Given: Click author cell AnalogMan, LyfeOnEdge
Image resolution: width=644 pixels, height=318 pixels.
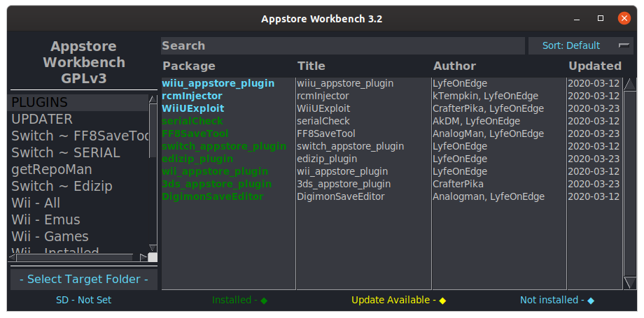Looking at the screenshot, I should (x=489, y=133).
